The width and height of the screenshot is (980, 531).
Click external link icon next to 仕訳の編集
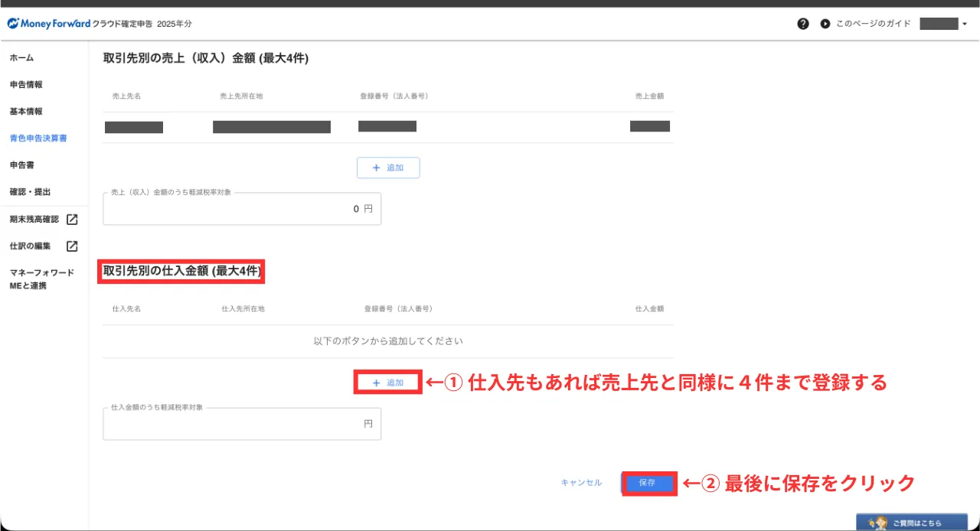click(72, 246)
